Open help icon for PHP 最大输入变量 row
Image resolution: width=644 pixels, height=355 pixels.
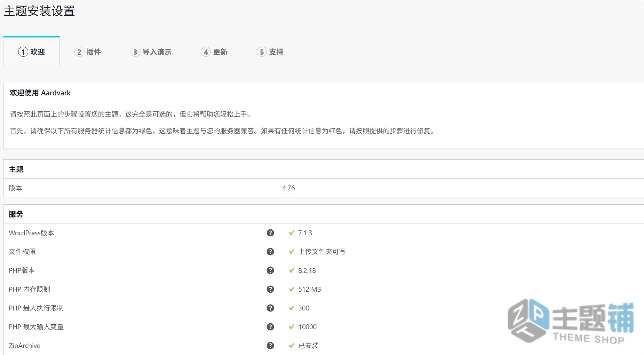point(270,327)
